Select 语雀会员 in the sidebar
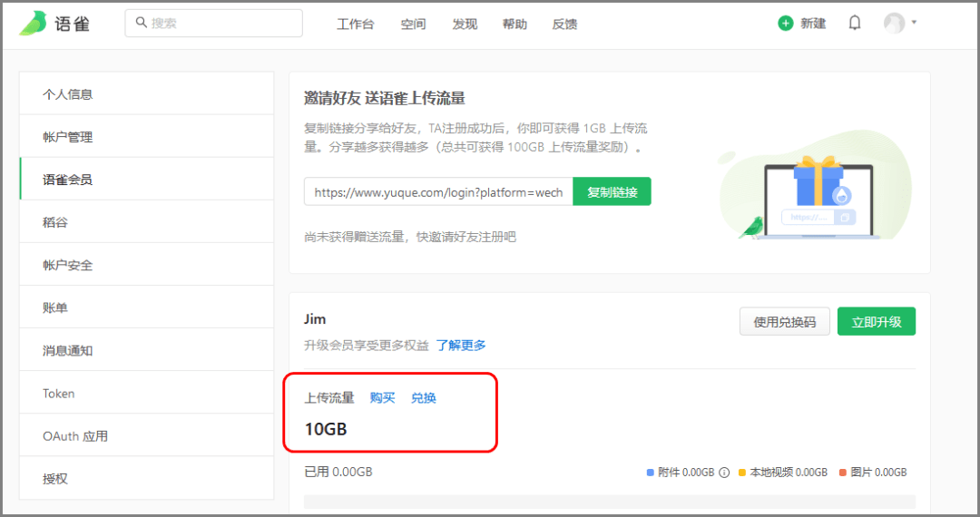 pyautogui.click(x=147, y=180)
